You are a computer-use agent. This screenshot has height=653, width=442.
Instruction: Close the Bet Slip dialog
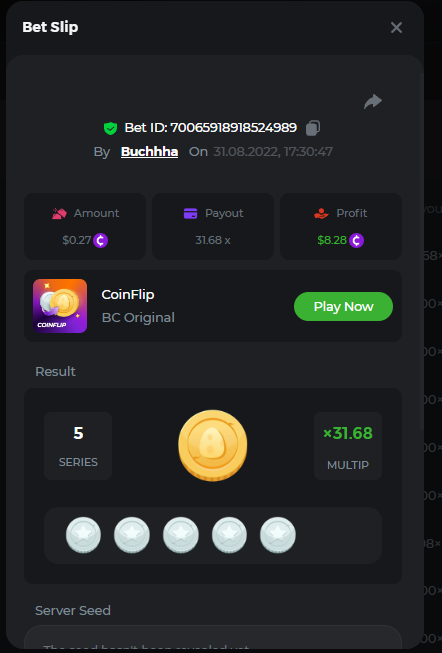pyautogui.click(x=396, y=27)
